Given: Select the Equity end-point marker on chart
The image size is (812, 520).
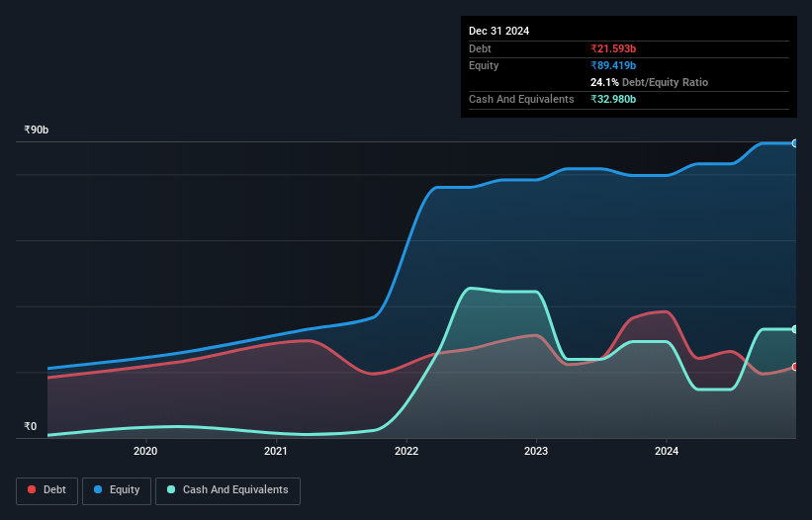Looking at the screenshot, I should click(795, 143).
